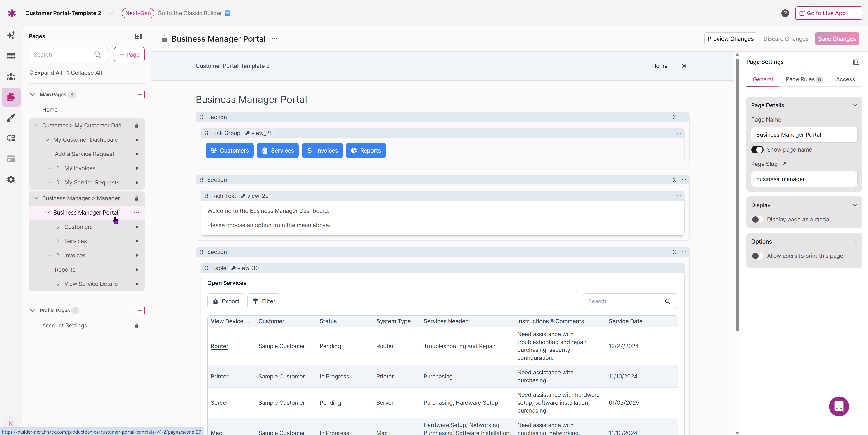Open options menu for Table view_30
The height and width of the screenshot is (435, 868).
tap(679, 268)
